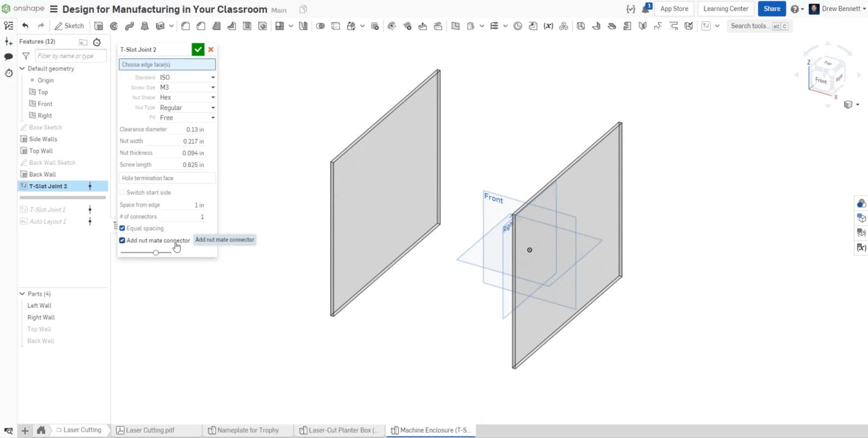This screenshot has height=438, width=868.
Task: Collapse the Default geometry tree section
Action: pos(22,69)
